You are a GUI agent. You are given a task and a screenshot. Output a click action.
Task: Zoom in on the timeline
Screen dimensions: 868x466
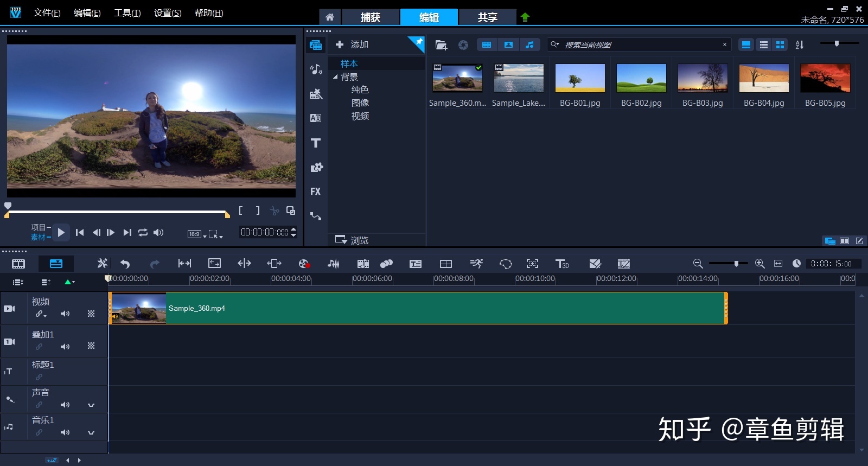[760, 264]
